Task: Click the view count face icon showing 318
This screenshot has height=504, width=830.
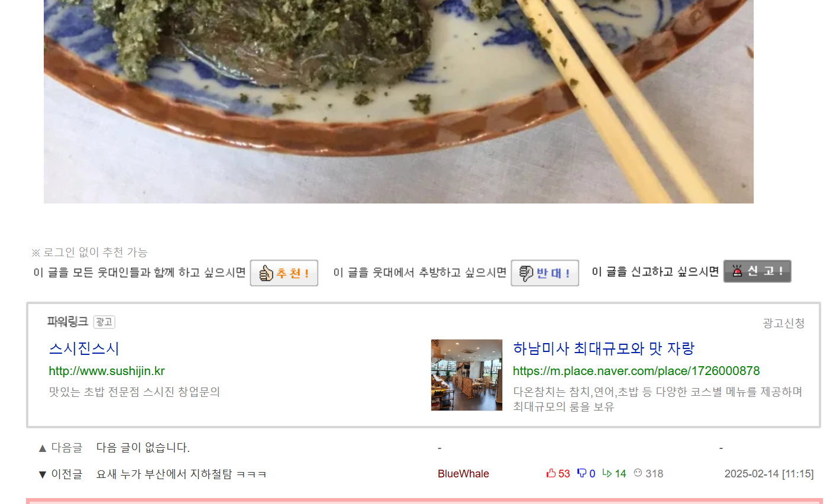Action: pyautogui.click(x=638, y=473)
